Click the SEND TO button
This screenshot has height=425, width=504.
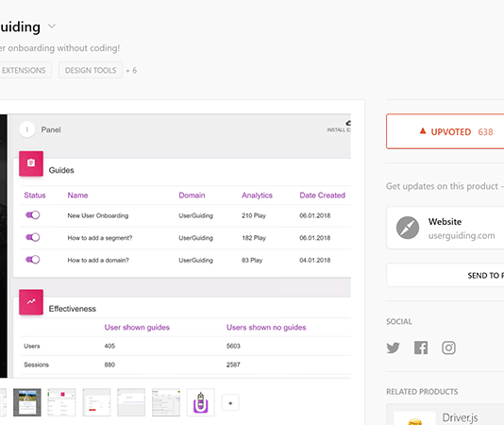point(445,276)
